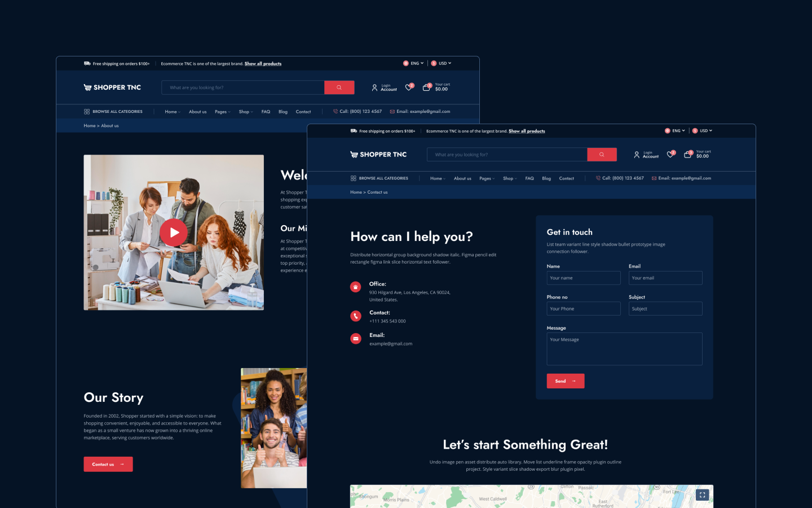Click the red search magnifier button
This screenshot has width=812, height=508.
click(601, 154)
